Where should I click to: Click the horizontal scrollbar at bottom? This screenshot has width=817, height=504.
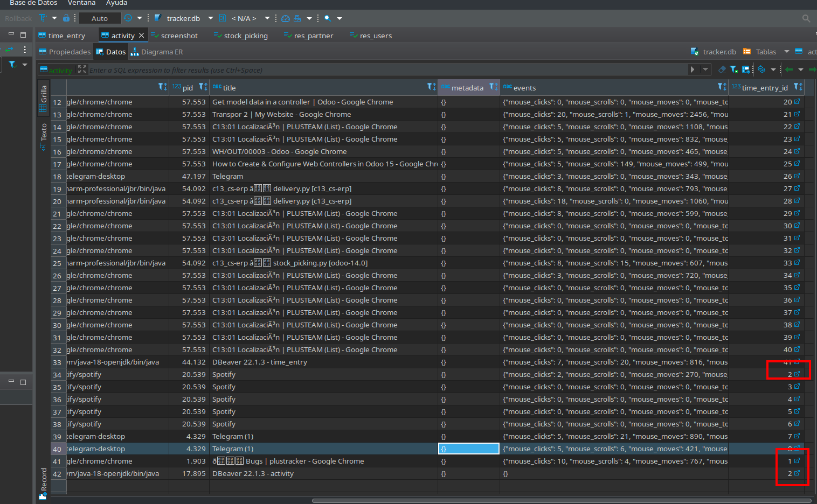(561, 500)
